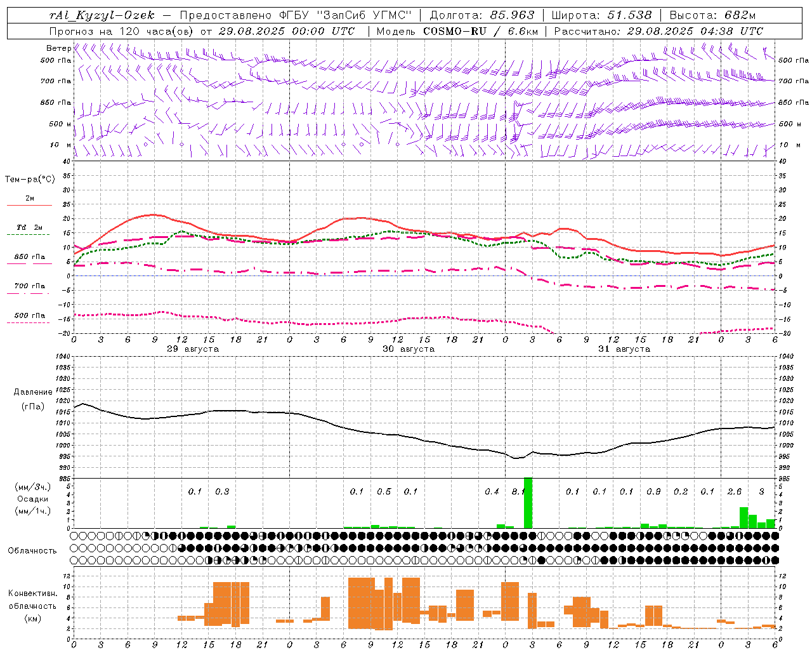The height and width of the screenshot is (650, 812).
Task: Select the provider text ФГБУ "ЗапСиб УГМС"
Action: (345, 15)
